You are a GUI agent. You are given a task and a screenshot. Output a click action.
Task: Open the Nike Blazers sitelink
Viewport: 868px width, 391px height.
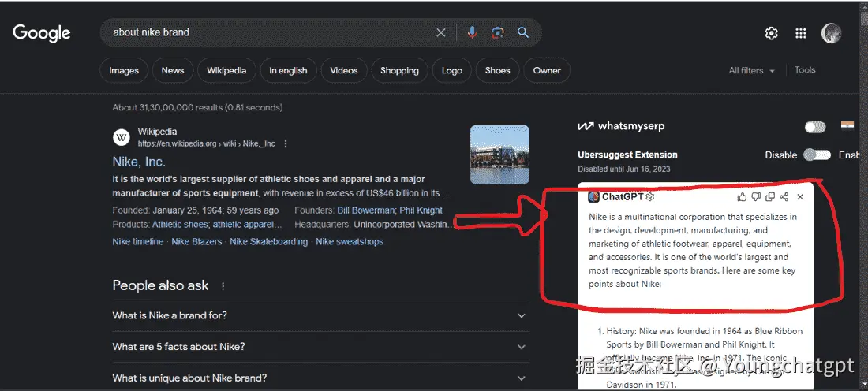(196, 242)
